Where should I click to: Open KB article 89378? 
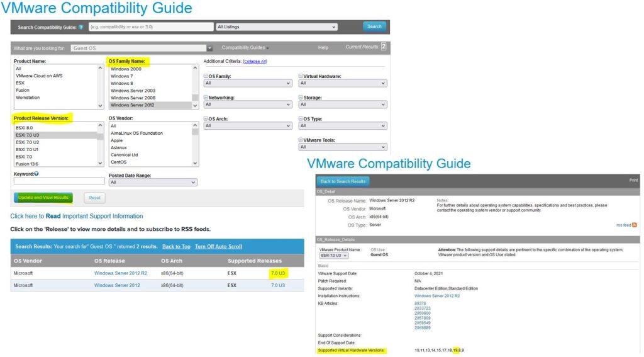(x=420, y=303)
